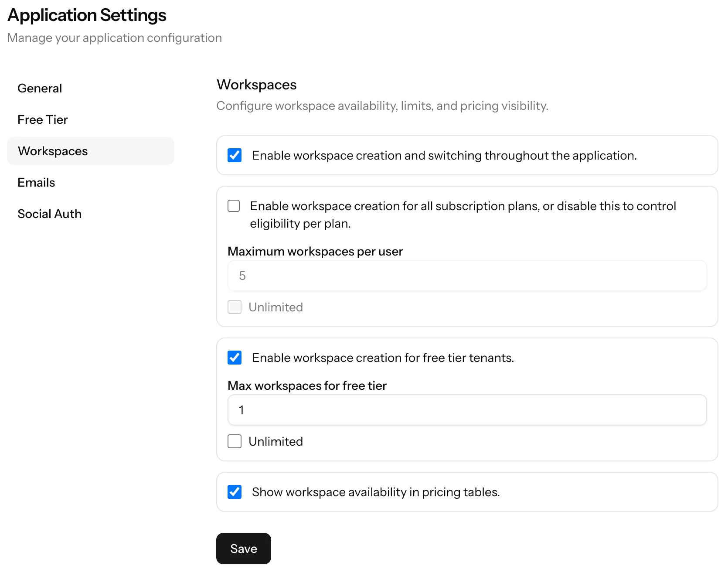Open the Emails settings section
728x573 pixels.
[x=36, y=182]
